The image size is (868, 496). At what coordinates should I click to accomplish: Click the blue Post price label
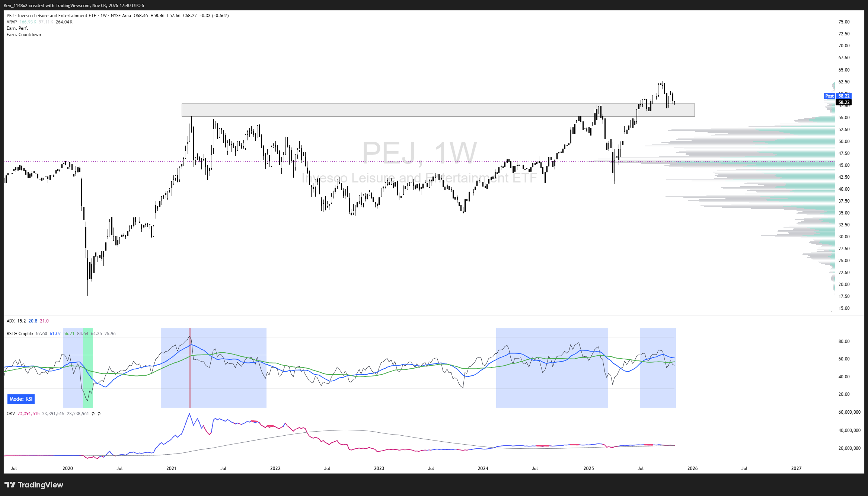(x=829, y=96)
